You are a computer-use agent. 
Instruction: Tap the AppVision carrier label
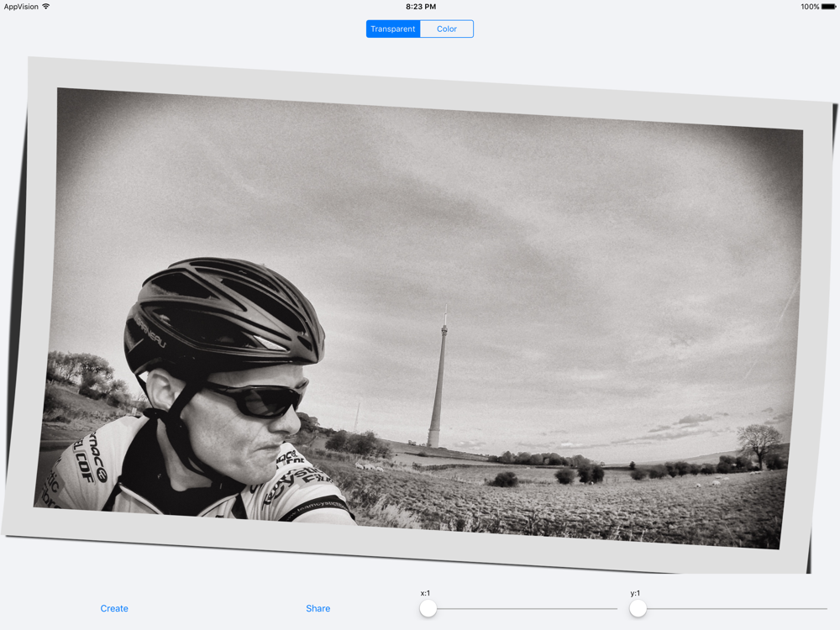[x=21, y=7]
